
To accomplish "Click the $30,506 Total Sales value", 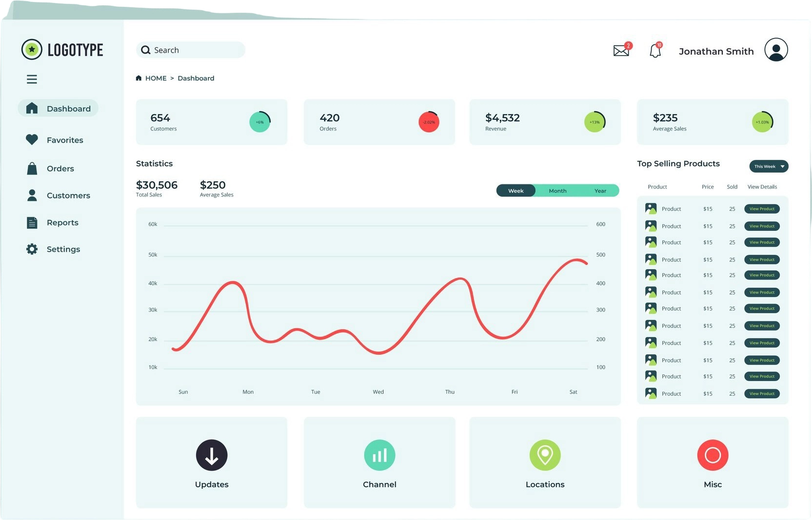I will (x=157, y=185).
